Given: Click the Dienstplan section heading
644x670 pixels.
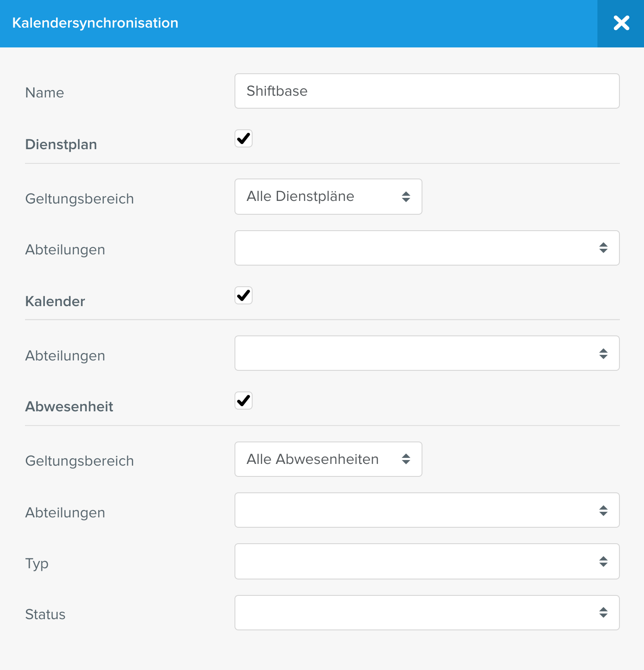Looking at the screenshot, I should click(x=61, y=144).
